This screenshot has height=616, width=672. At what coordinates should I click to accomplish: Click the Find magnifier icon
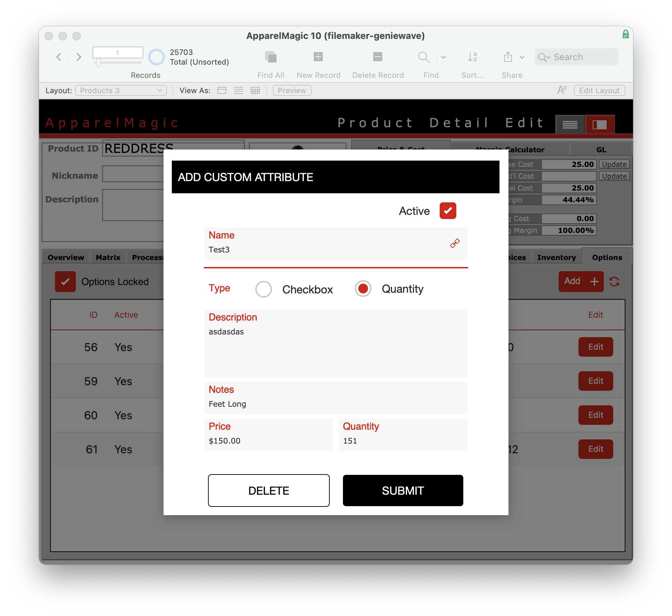423,57
